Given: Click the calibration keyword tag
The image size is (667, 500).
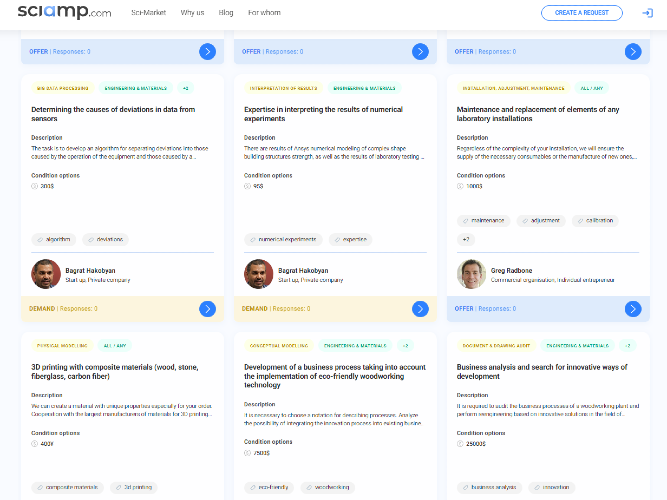Looking at the screenshot, I should coord(595,220).
